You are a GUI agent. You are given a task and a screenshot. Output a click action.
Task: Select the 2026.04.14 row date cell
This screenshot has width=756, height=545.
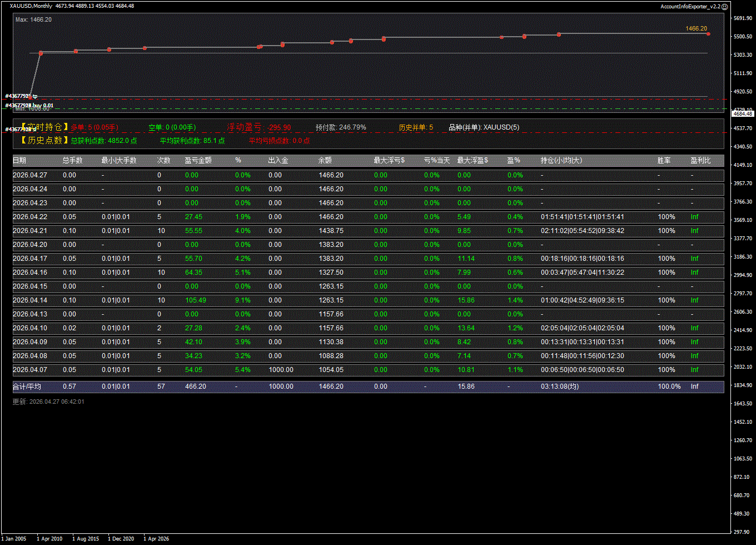click(29, 300)
